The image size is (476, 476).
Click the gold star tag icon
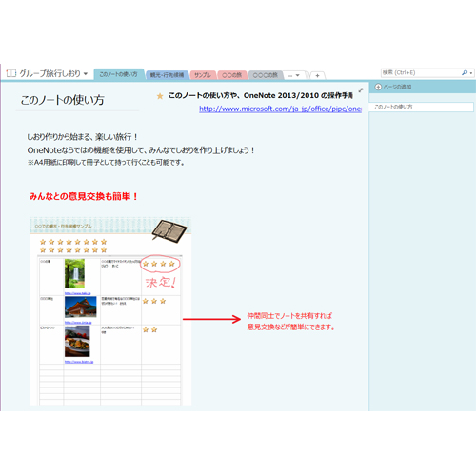point(160,96)
